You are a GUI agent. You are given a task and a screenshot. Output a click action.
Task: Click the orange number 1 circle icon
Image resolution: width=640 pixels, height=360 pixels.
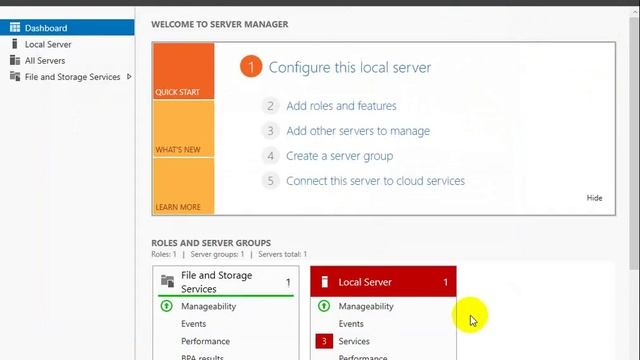(251, 67)
